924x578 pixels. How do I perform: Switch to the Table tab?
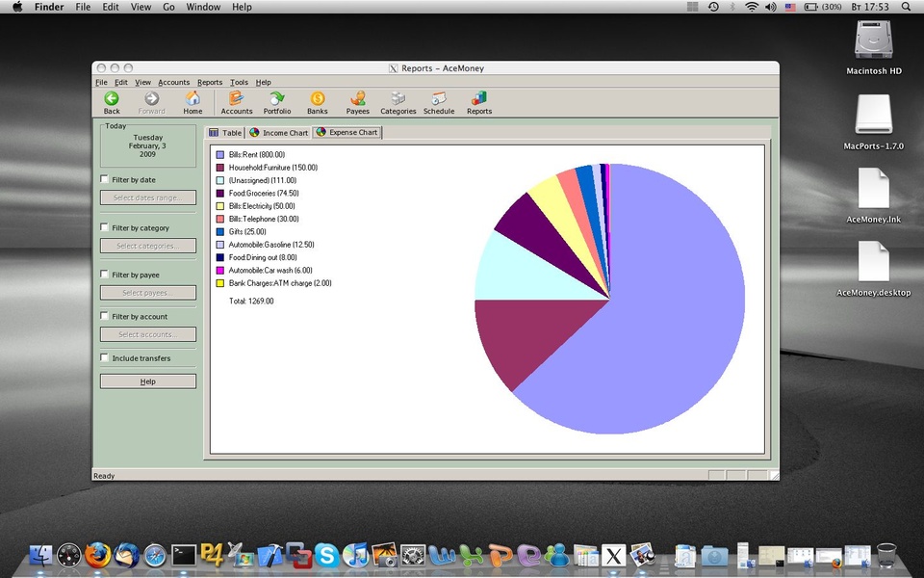coord(226,133)
